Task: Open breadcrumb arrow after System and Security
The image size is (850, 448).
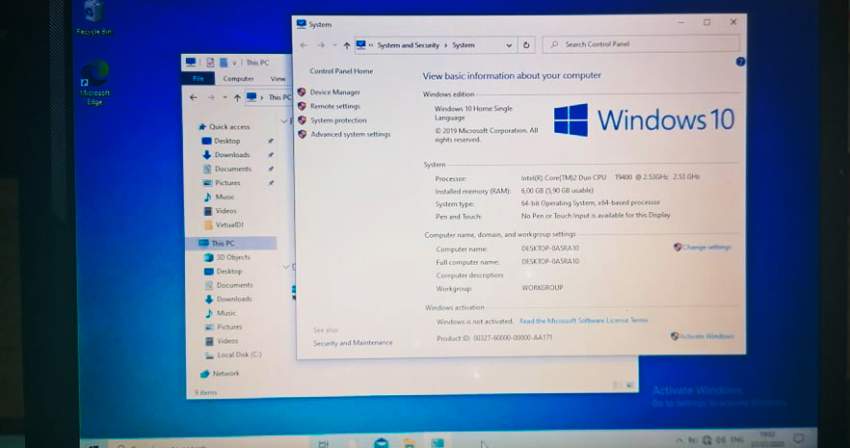Action: click(446, 45)
